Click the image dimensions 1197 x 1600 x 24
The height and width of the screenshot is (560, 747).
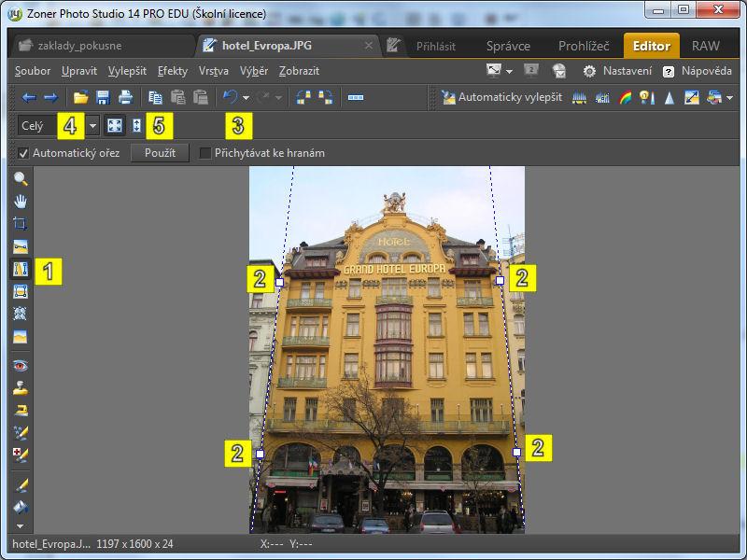pos(134,544)
